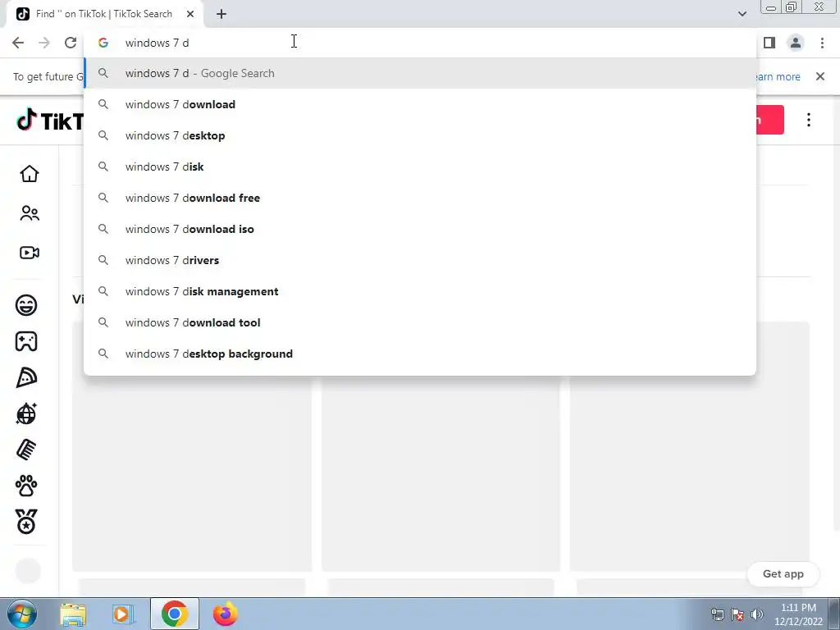840x630 pixels.
Task: Reload the page with the refresh icon
Action: (x=71, y=43)
